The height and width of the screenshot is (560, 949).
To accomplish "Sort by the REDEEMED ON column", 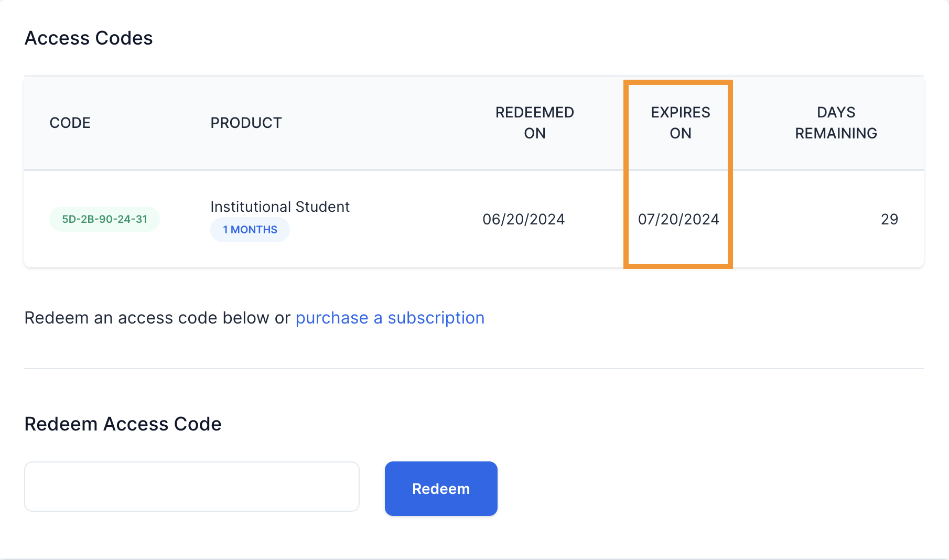I will [x=534, y=123].
